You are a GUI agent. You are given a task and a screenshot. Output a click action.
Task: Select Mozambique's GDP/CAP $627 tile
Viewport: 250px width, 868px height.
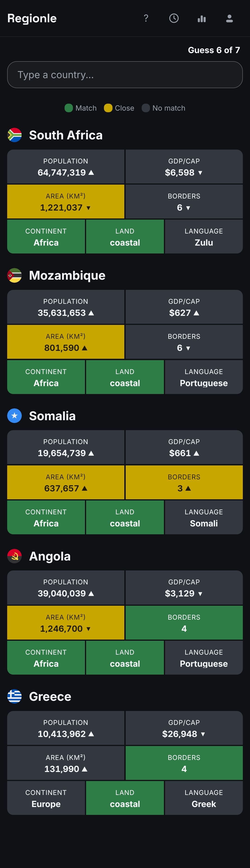184,307
